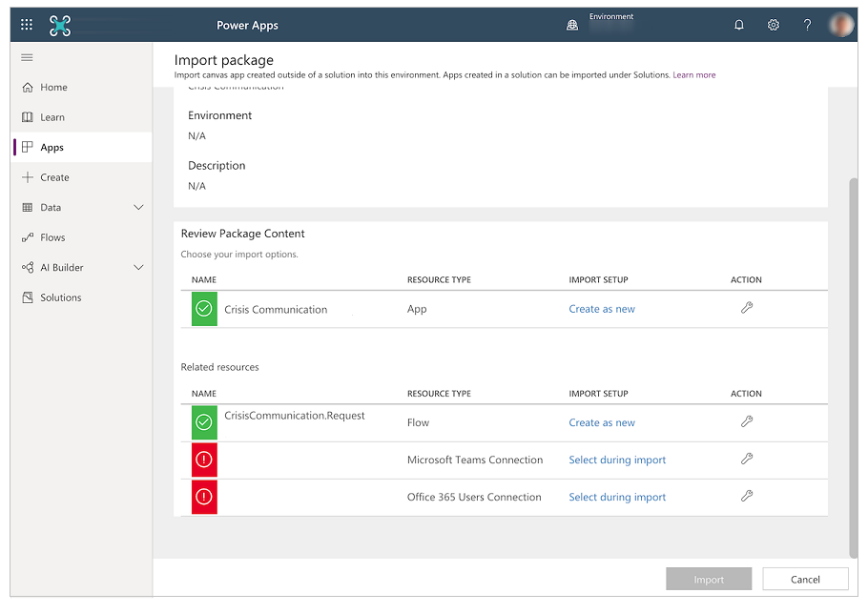Open the help question mark

point(807,25)
